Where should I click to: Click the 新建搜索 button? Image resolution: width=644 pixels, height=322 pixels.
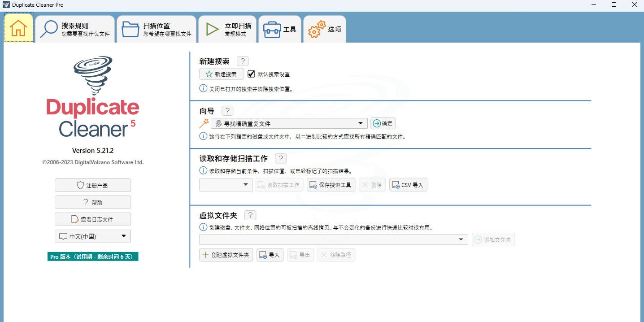[222, 74]
